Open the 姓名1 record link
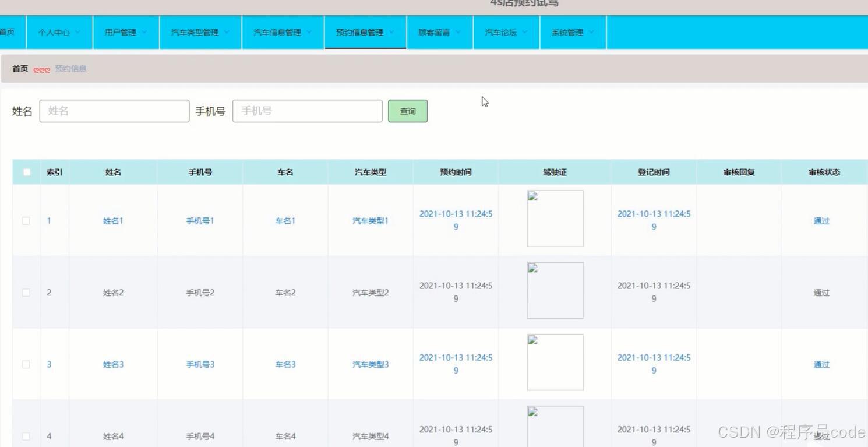868x447 pixels. coord(113,220)
